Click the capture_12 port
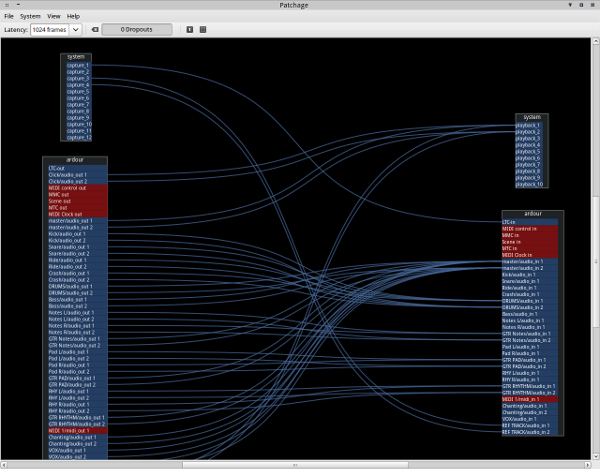Screen dimensions: 600x469 [x=79, y=137]
